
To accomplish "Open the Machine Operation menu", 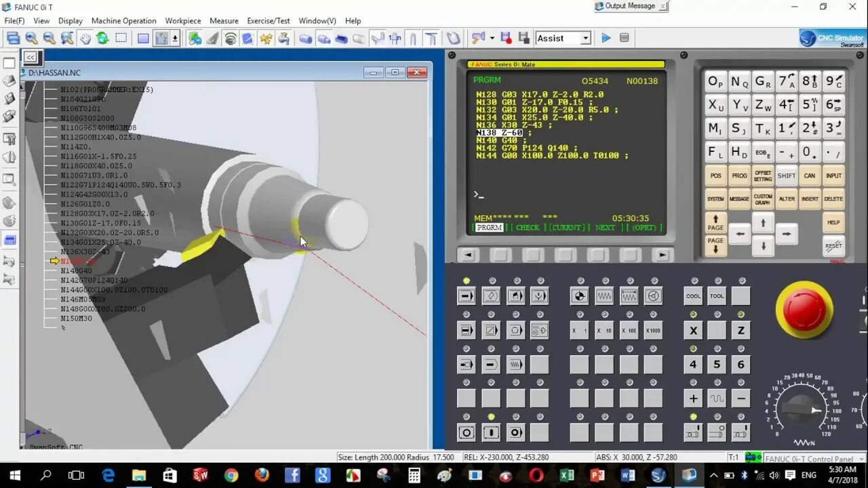I will [x=123, y=21].
